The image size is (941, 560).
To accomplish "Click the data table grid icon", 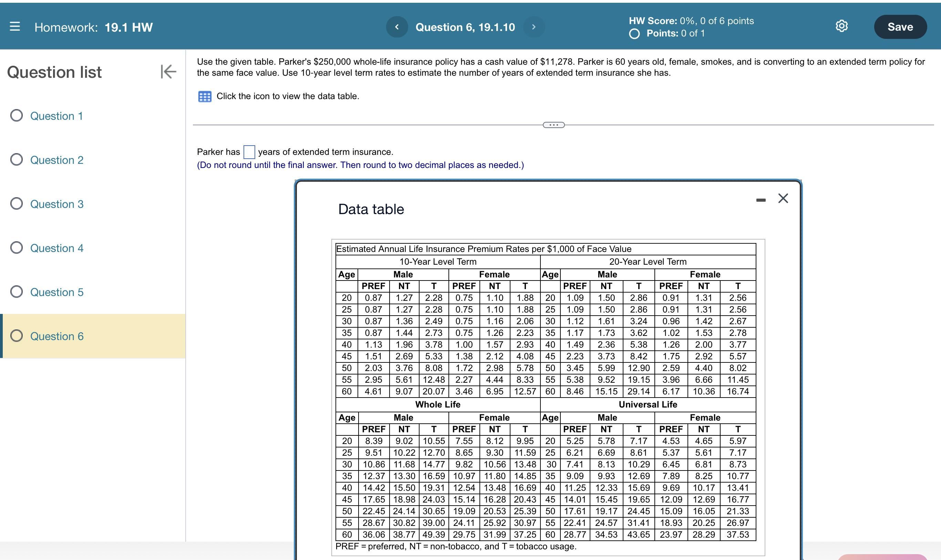I will tap(205, 97).
